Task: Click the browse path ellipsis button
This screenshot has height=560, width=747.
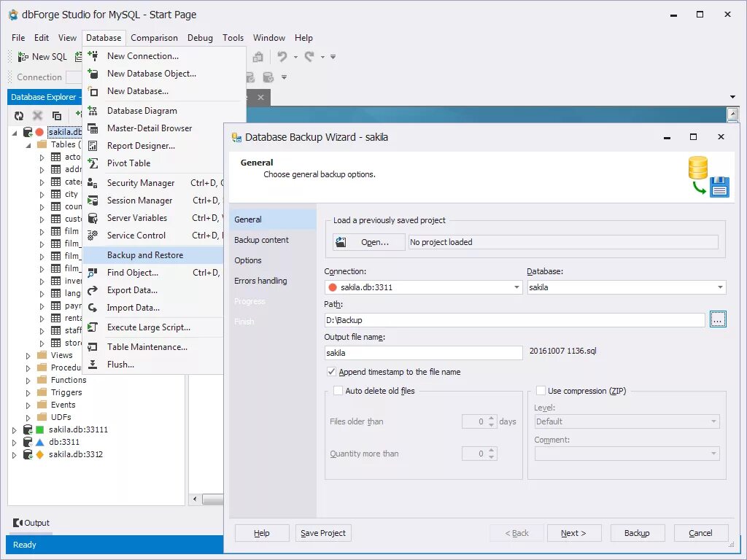Action: click(718, 319)
